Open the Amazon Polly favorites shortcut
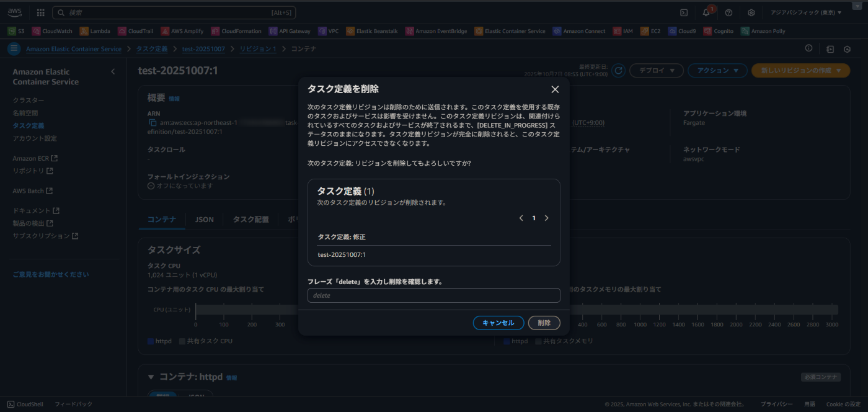The width and height of the screenshot is (868, 412). coord(763,31)
